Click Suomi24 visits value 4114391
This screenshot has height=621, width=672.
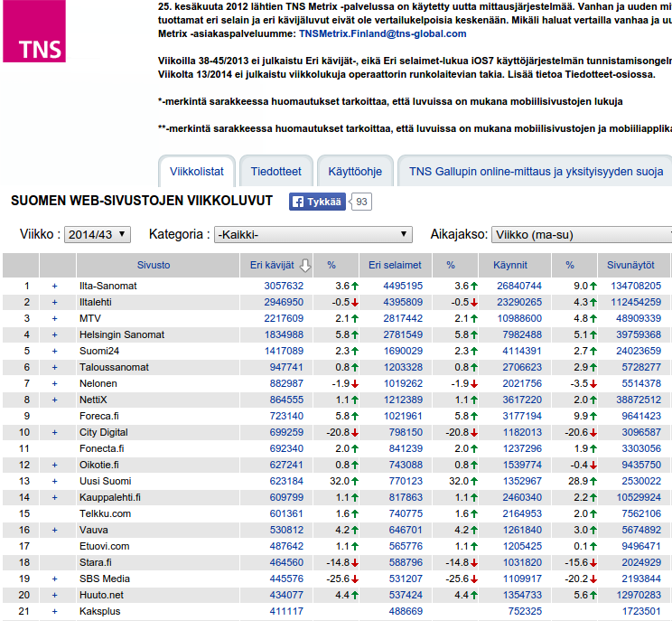tap(522, 352)
